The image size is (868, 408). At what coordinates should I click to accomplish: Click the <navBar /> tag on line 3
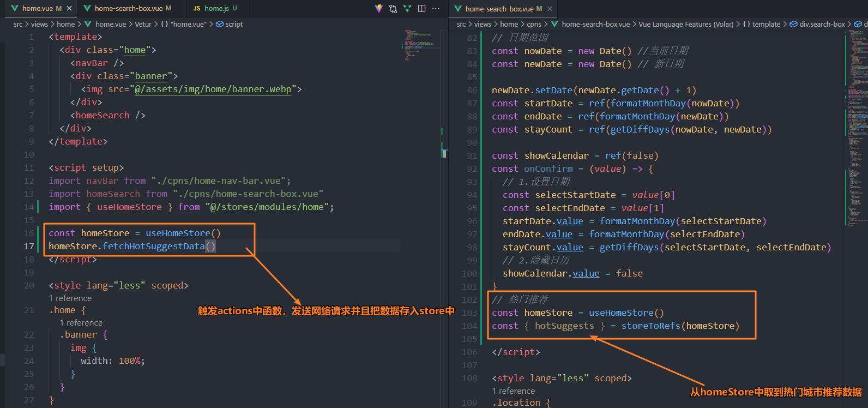click(97, 63)
